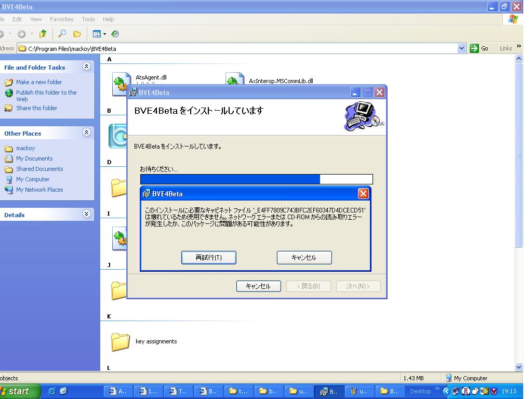Open Shared Documents in Other Places
This screenshot has height=399, width=532.
tap(39, 169)
